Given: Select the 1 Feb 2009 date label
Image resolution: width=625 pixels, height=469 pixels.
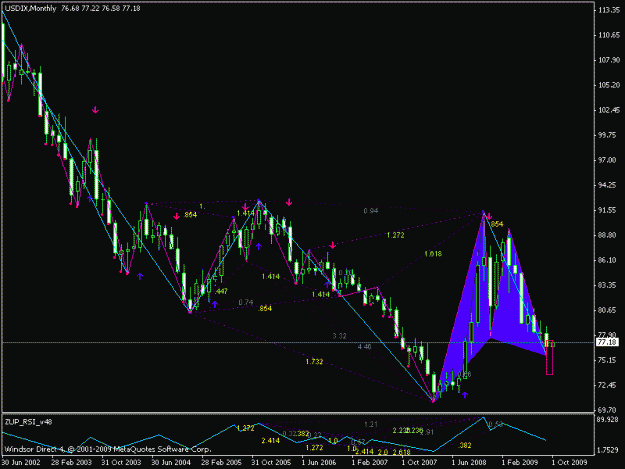Looking at the screenshot, I should click(x=519, y=462).
